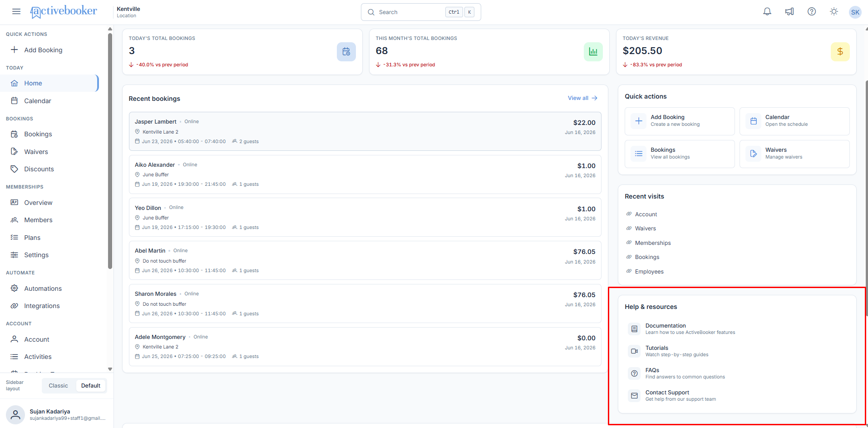
Task: Expand the sidebar scroll-down arrow
Action: point(110,369)
